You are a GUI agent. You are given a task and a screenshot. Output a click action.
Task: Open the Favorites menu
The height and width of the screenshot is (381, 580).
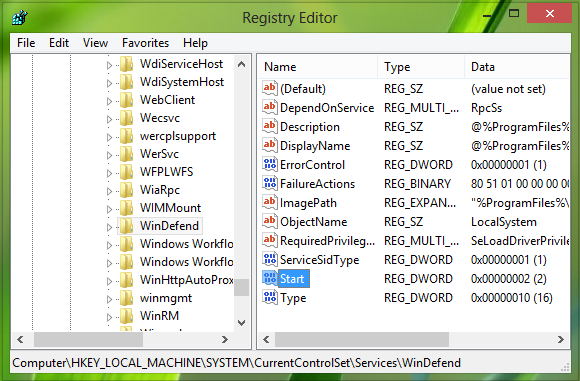coord(145,43)
